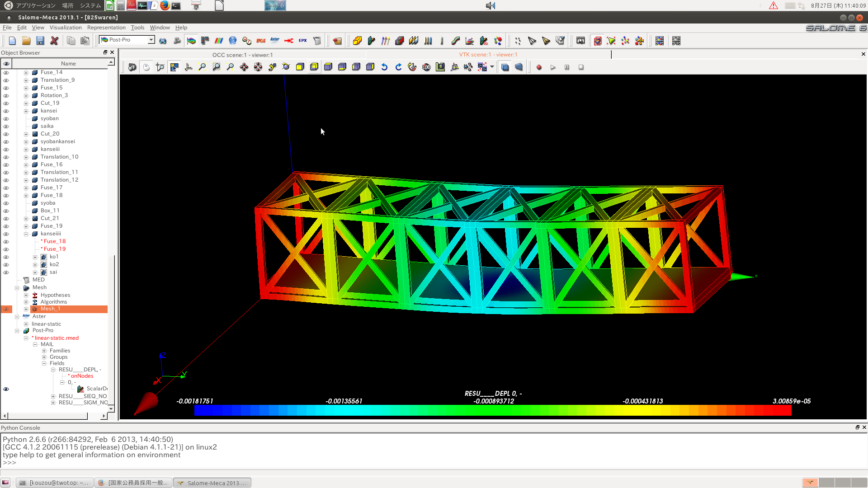Image resolution: width=868 pixels, height=488 pixels.
Task: Expand the ko1 tree node
Action: (35, 257)
